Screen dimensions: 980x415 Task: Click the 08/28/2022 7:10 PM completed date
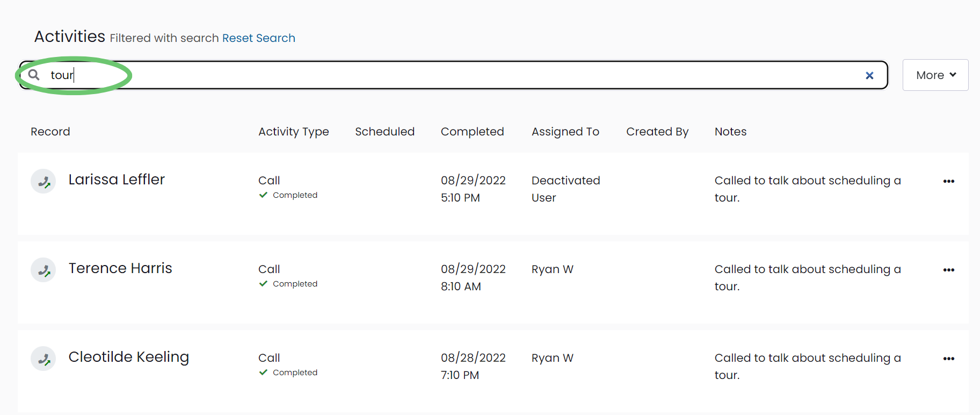click(x=473, y=367)
